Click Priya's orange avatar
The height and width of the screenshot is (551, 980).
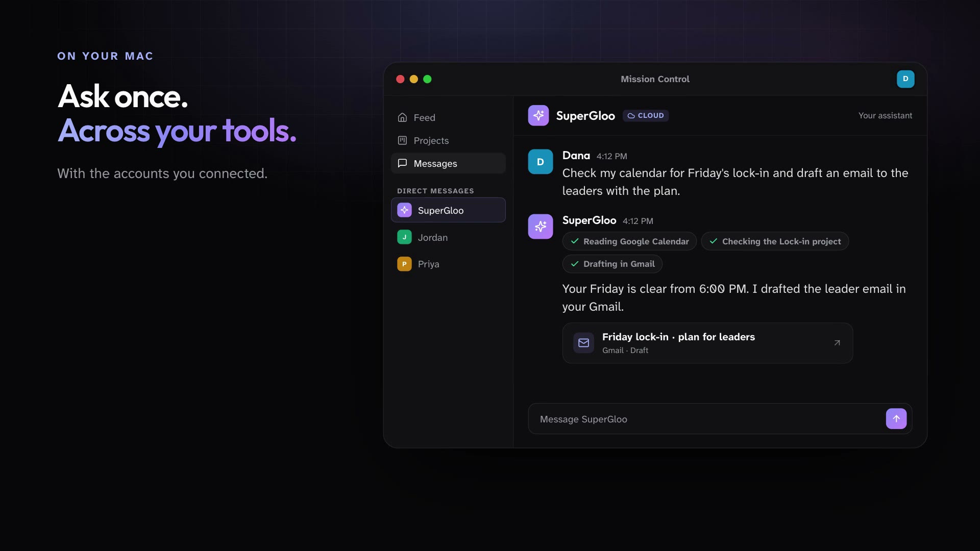coord(404,264)
